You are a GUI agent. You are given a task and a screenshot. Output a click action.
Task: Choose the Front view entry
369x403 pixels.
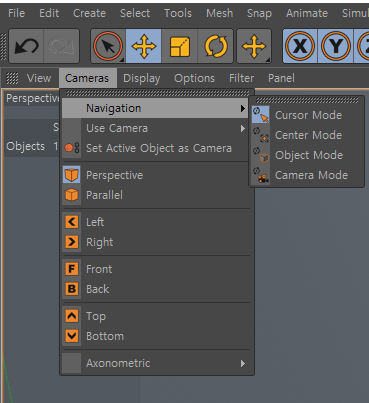pyautogui.click(x=99, y=269)
